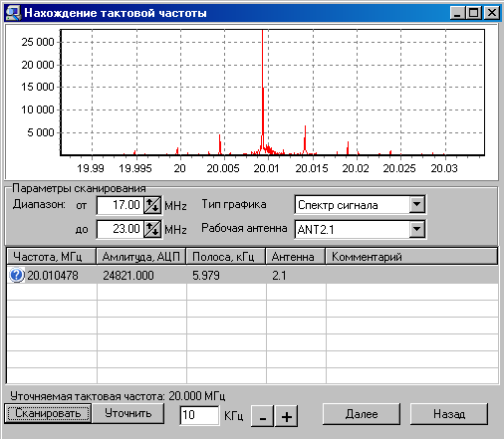Image resolution: width=504 pixels, height=439 pixels.
Task: Click the app icon in title bar
Action: [13, 13]
